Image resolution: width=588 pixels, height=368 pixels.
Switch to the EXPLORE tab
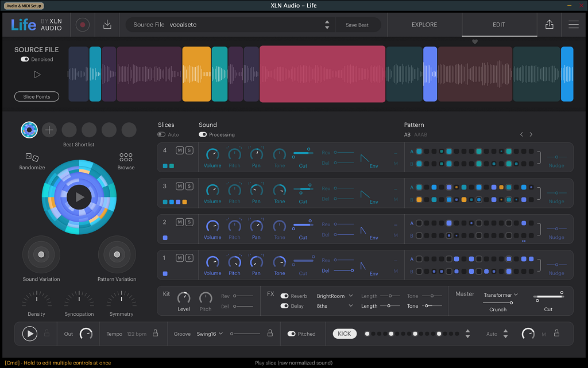424,25
